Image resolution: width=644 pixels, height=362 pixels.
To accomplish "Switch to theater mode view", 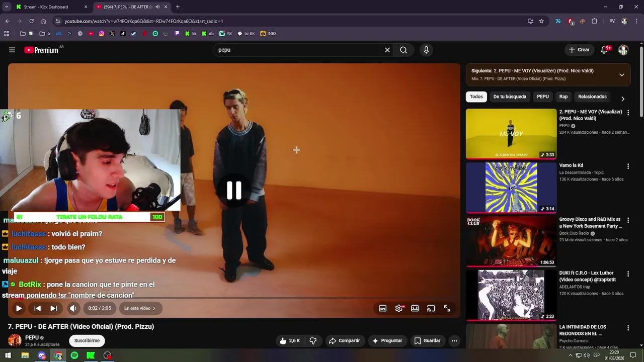I will (x=415, y=308).
